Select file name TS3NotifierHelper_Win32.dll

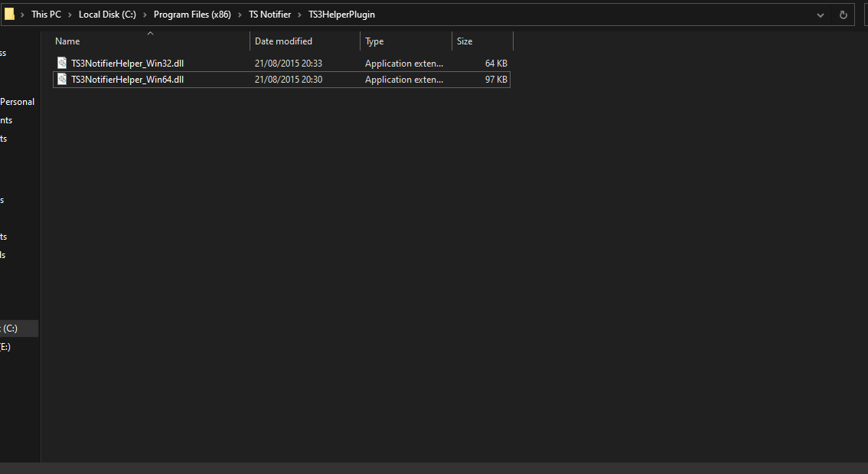(x=127, y=64)
